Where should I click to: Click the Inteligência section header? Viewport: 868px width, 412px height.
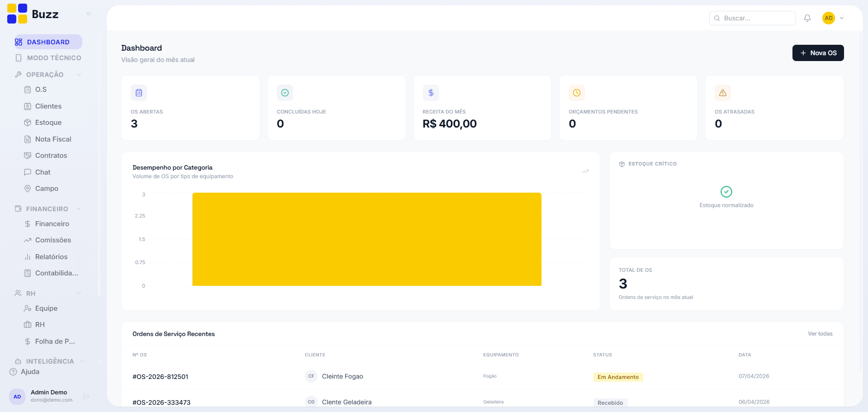(50, 361)
